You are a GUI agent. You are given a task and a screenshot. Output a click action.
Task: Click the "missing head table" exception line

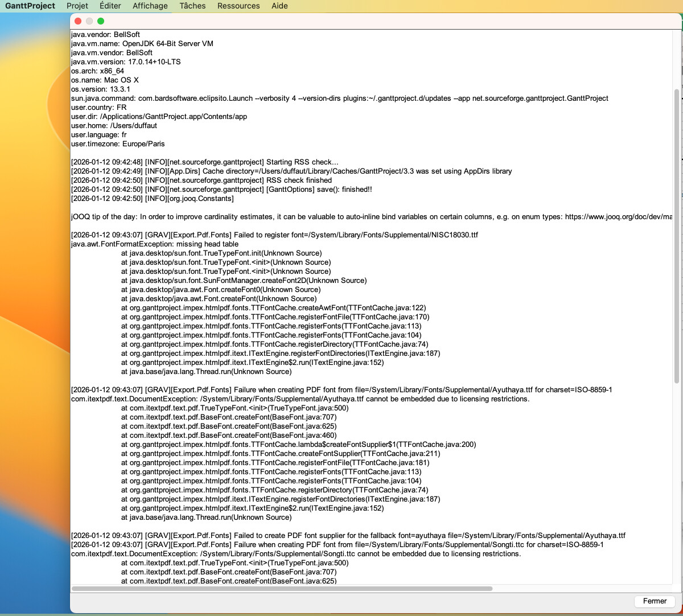tap(155, 244)
